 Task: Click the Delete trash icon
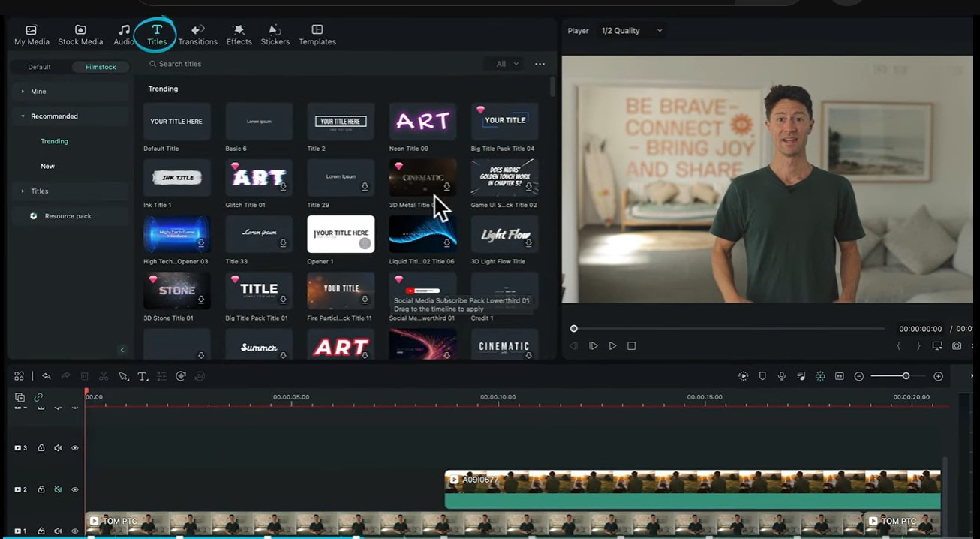84,376
